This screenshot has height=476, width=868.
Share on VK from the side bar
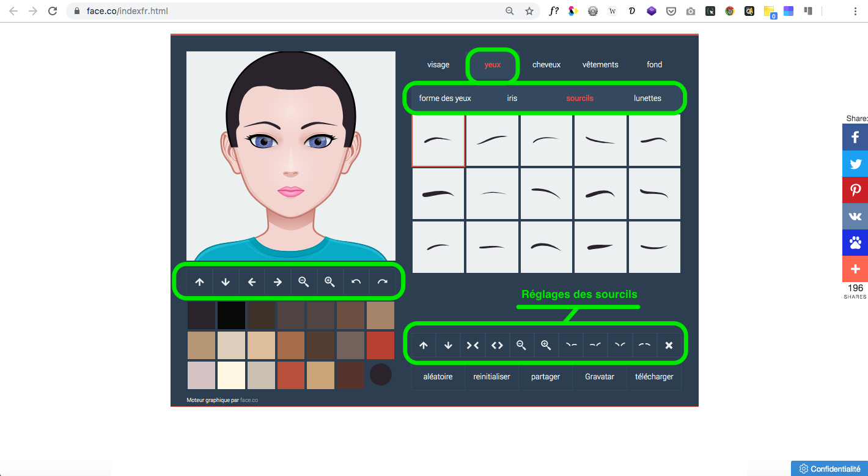pos(855,216)
